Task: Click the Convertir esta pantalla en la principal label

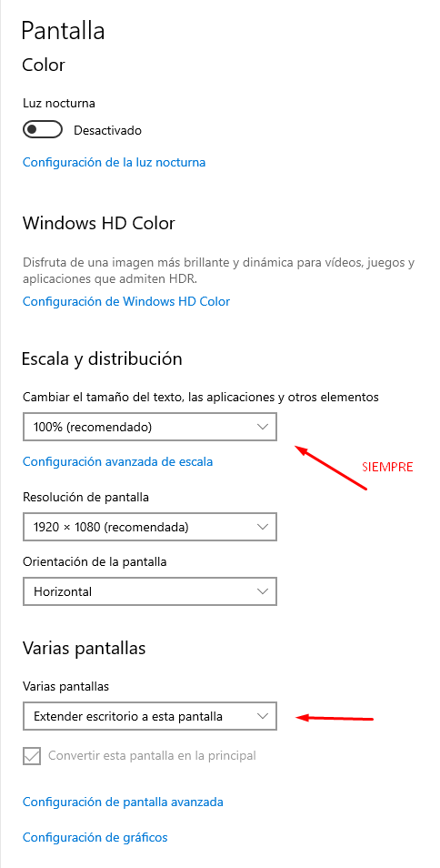Action: (x=152, y=755)
